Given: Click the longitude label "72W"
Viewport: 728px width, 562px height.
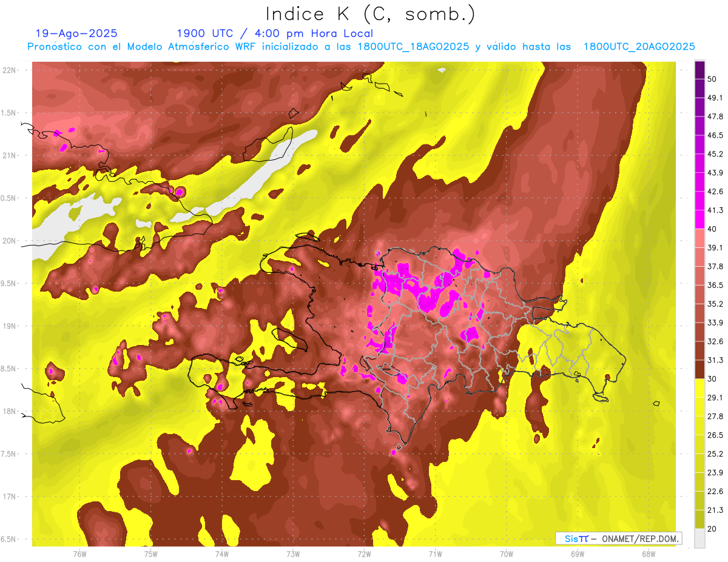Looking at the screenshot, I should coord(364,554).
